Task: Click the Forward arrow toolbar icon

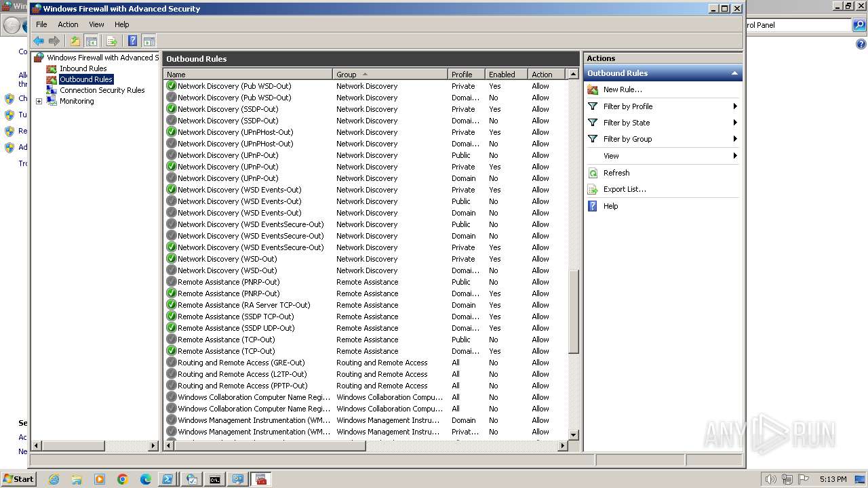Action: point(54,41)
